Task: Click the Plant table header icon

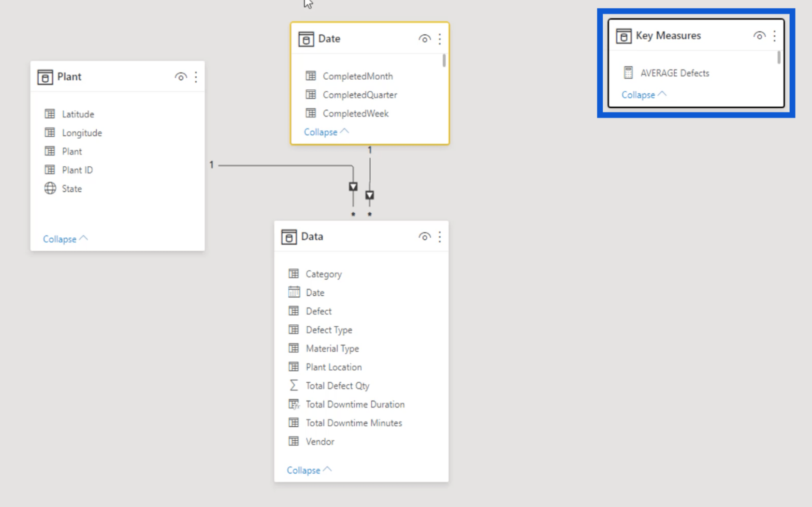Action: (45, 77)
